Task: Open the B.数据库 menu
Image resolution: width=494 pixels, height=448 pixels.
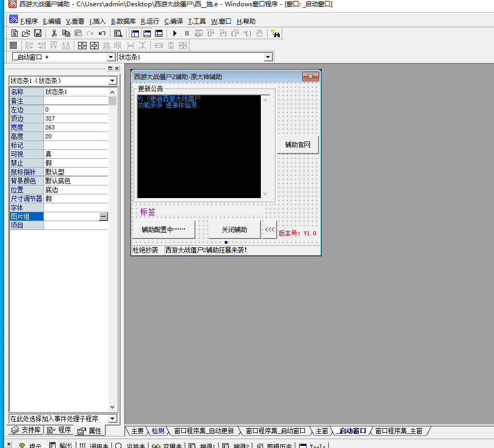Action: click(x=123, y=21)
